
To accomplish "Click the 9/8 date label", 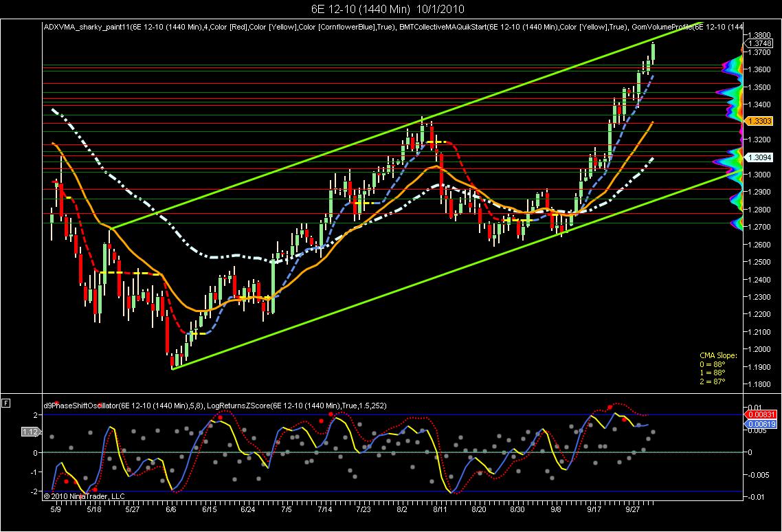I will tap(556, 509).
